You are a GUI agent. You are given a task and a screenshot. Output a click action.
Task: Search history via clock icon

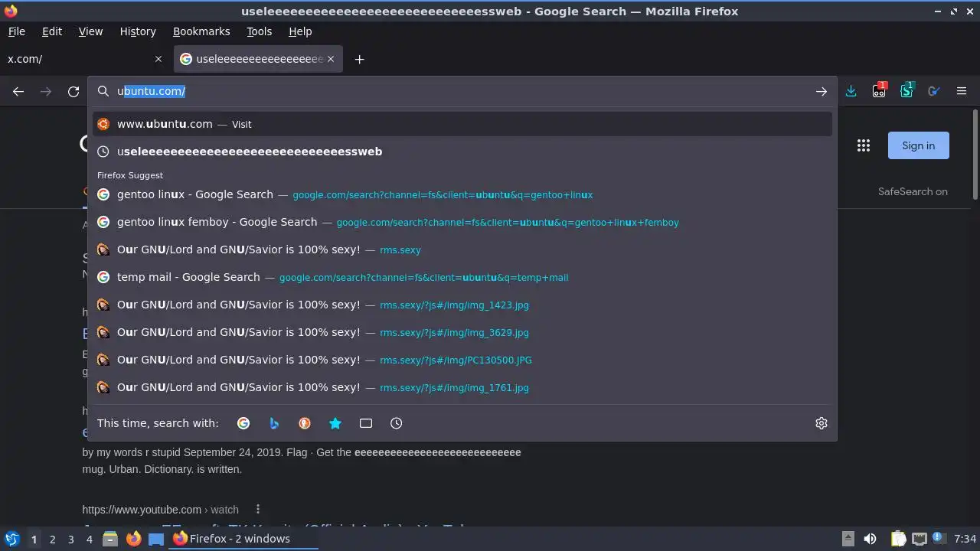397,423
